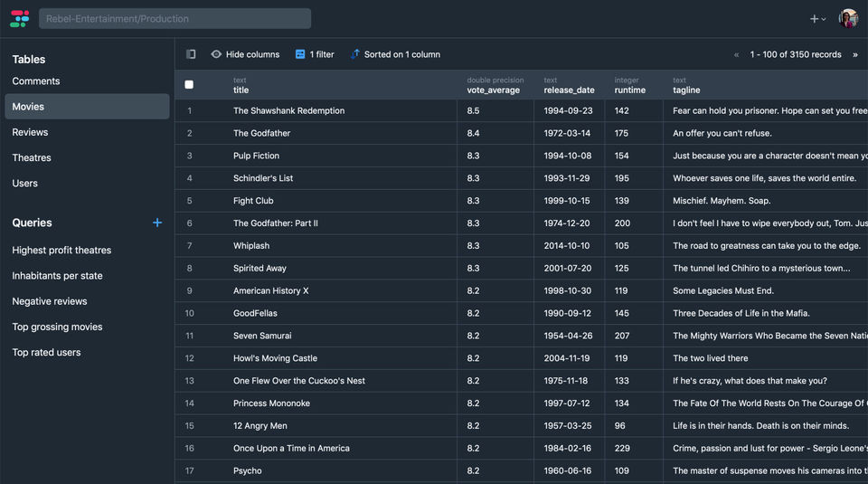Click the Sorted on 1 column button
The image size is (868, 484).
(401, 54)
